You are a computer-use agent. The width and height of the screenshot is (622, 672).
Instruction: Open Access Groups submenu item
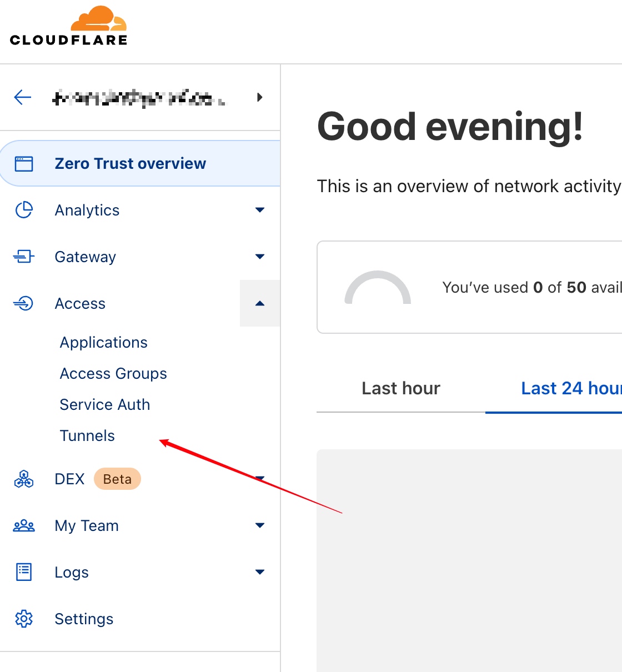[113, 374]
